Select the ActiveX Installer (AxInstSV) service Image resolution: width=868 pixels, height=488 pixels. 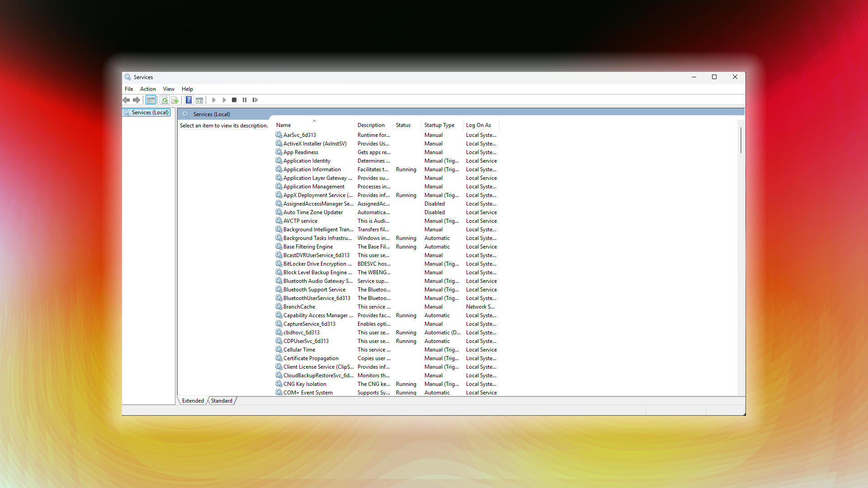315,144
